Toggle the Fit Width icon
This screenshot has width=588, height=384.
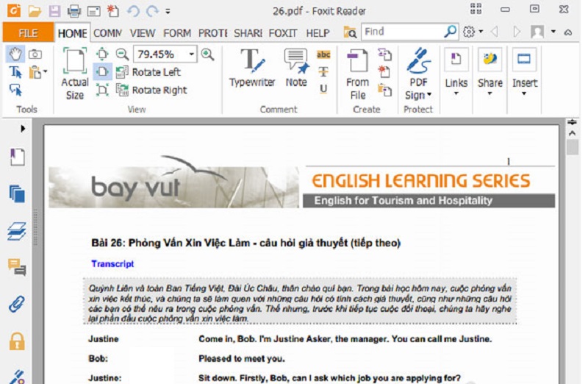pyautogui.click(x=102, y=71)
